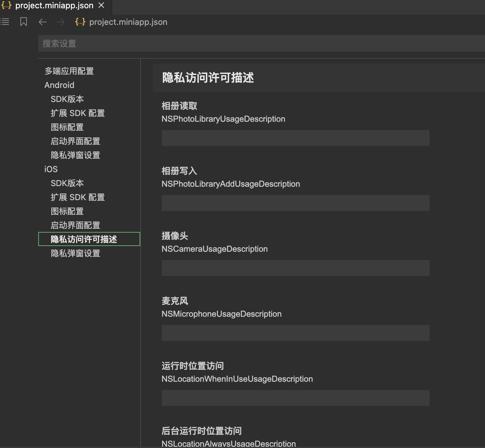Click the structure list icon at top left
Image resolution: width=485 pixels, height=448 pixels.
(5, 22)
